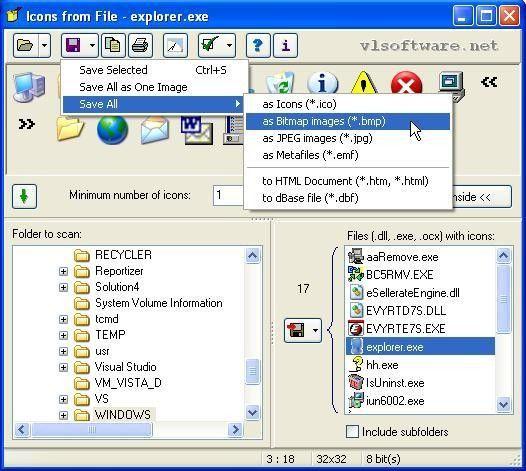Click the files list scrollbar down arrow
The height and width of the screenshot is (471, 526).
click(x=503, y=404)
